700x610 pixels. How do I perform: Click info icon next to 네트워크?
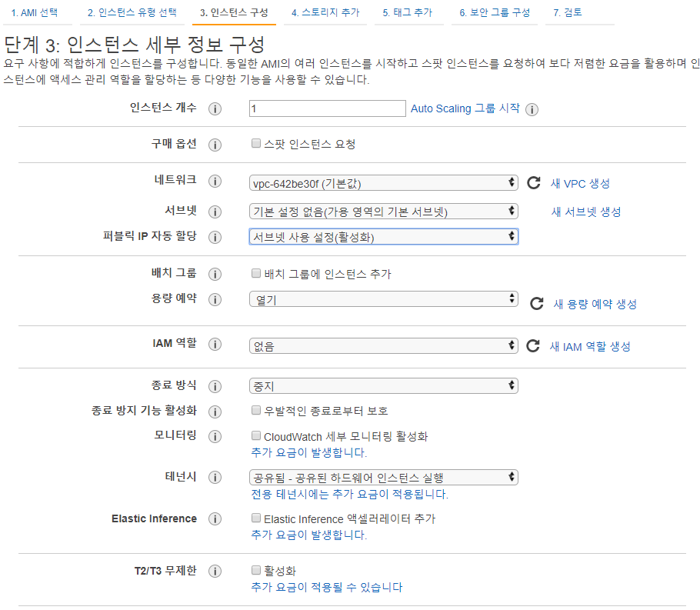(215, 181)
